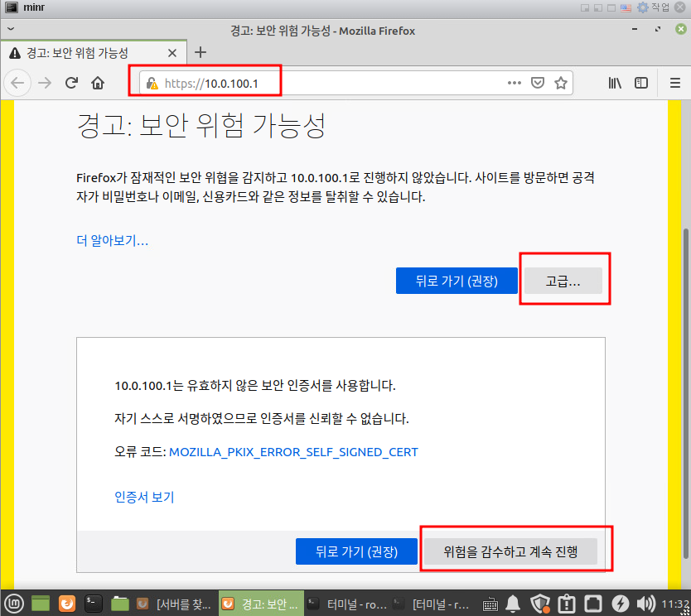
Task: Launch Terminal from the panel launcher
Action: pos(94,604)
